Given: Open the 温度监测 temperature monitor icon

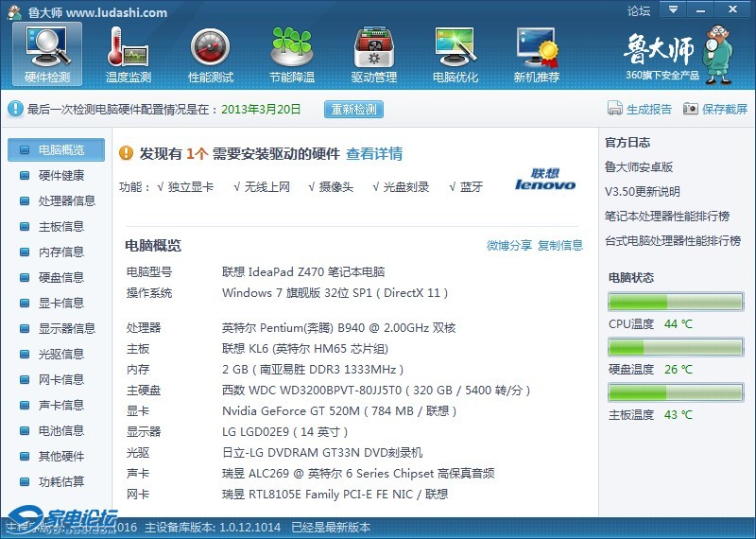Looking at the screenshot, I should tap(129, 47).
